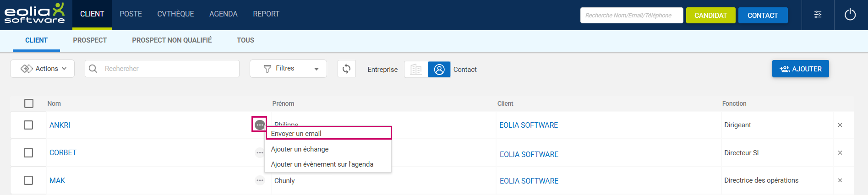
Task: Tick the checkbox for ANKRI
Action: click(x=28, y=125)
